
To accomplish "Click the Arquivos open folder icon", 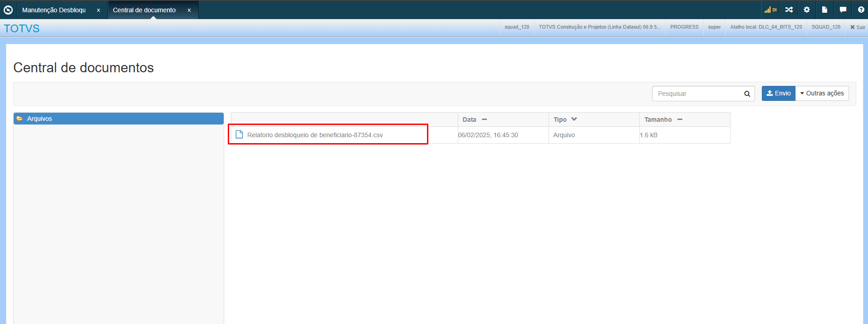I will click(x=20, y=119).
